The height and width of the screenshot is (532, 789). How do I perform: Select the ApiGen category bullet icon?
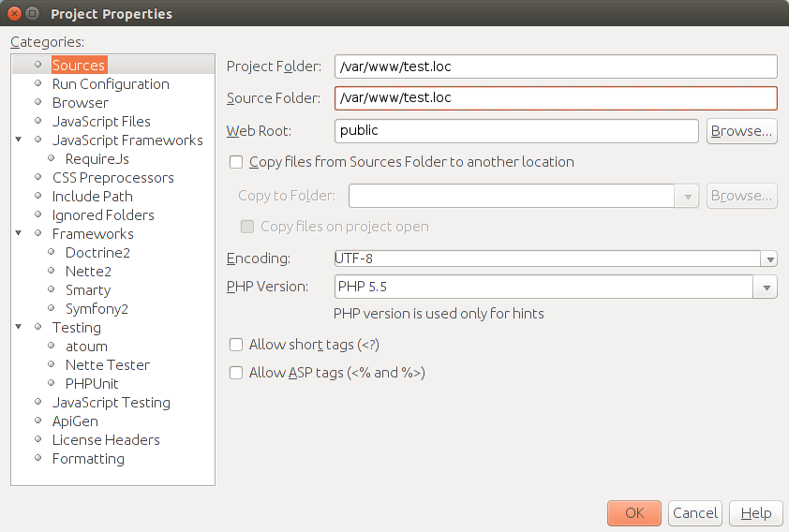point(38,421)
